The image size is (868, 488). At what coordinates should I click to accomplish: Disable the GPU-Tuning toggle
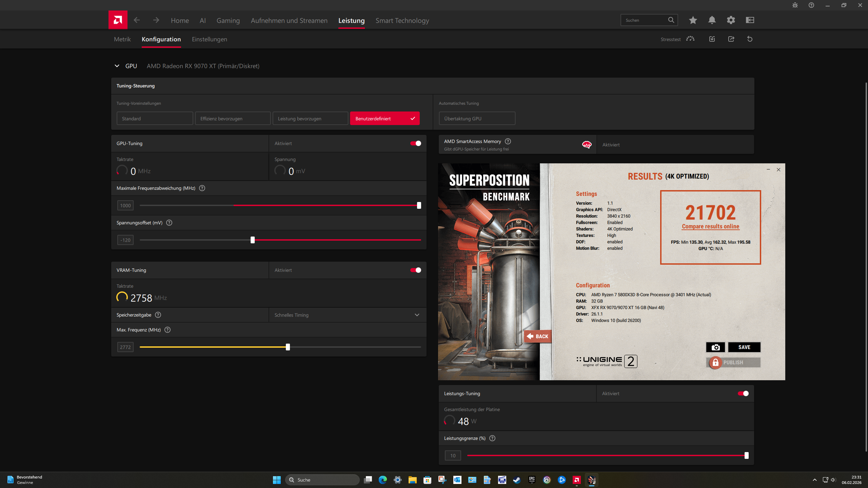[x=415, y=143]
